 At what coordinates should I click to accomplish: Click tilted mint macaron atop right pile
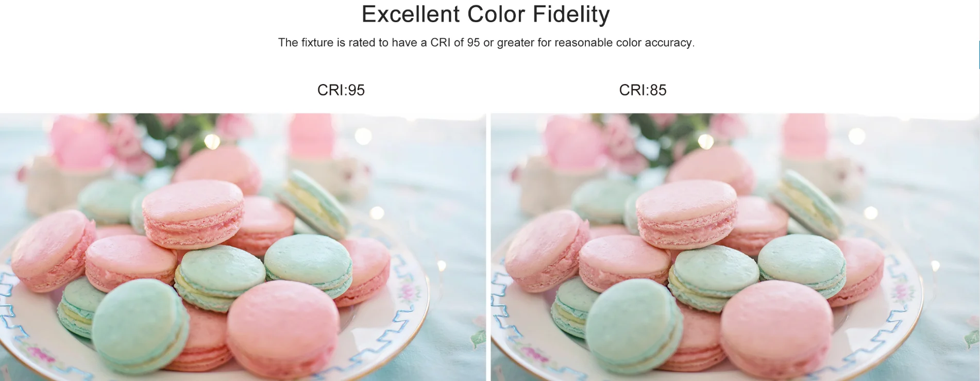click(807, 203)
